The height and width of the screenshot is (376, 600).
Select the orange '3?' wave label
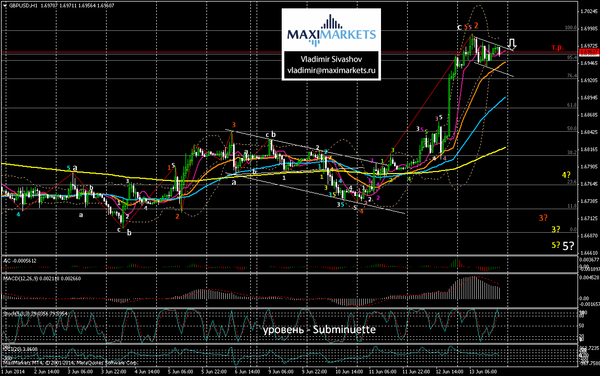(x=543, y=218)
